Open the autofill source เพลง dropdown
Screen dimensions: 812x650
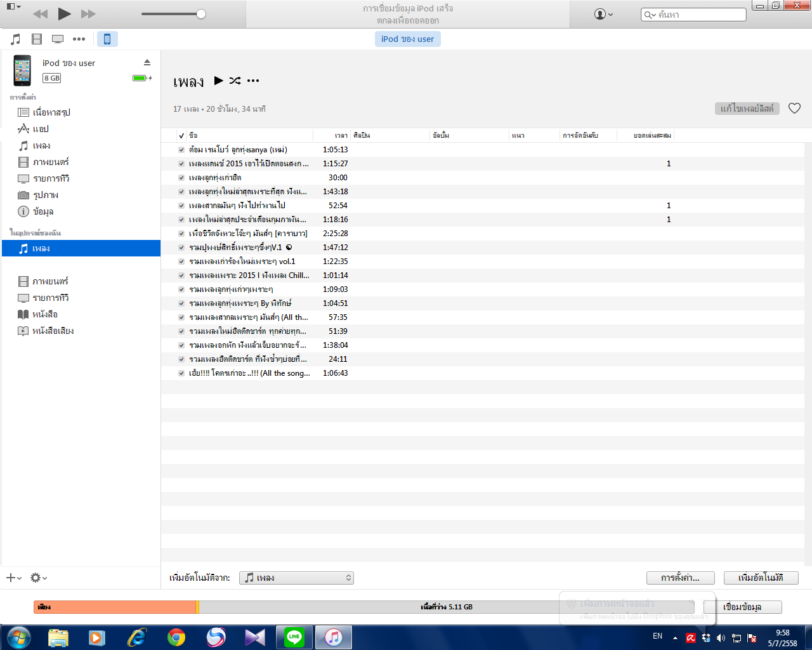coord(296,578)
